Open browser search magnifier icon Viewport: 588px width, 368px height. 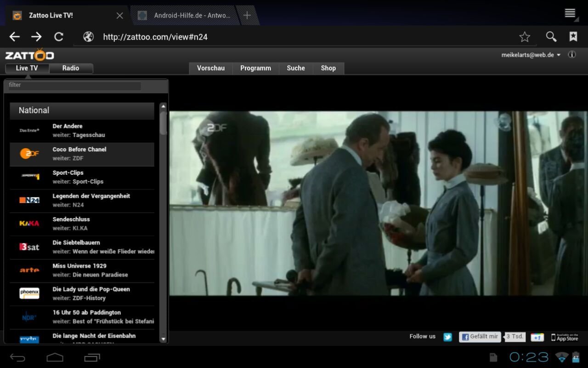(x=551, y=37)
